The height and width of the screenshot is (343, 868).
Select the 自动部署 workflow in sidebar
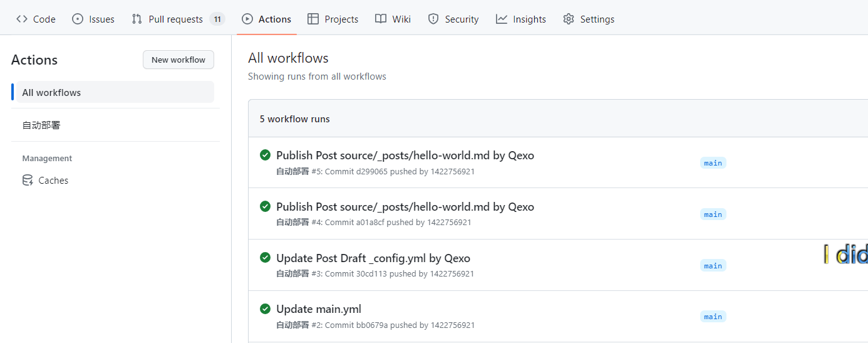[41, 125]
